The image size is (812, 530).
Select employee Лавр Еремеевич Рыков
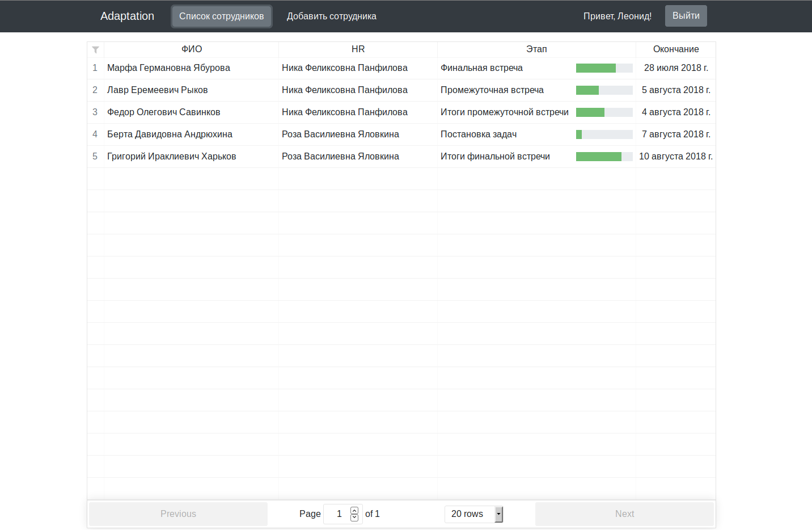(158, 90)
